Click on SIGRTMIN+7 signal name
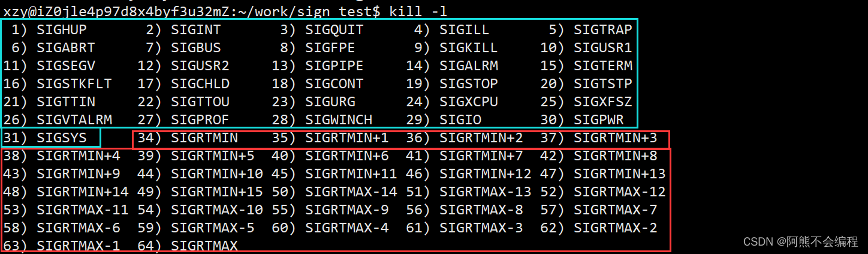The height and width of the screenshot is (254, 868). (481, 156)
